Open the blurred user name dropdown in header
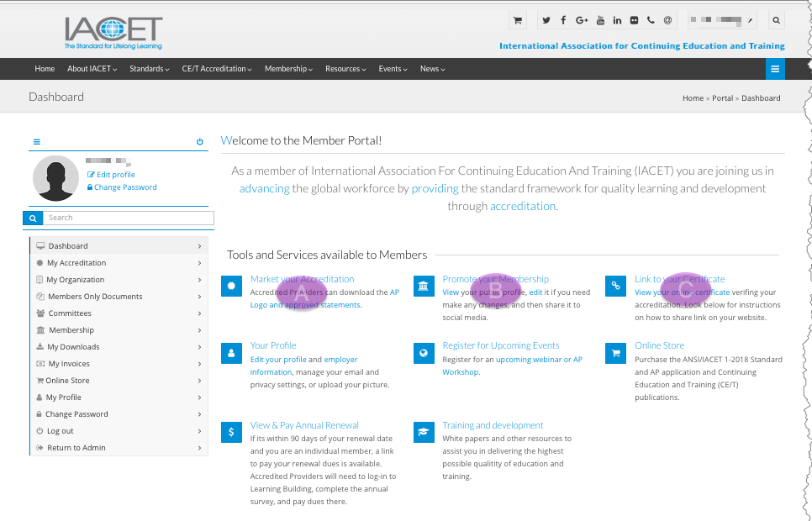This screenshot has height=521, width=812. [x=722, y=20]
